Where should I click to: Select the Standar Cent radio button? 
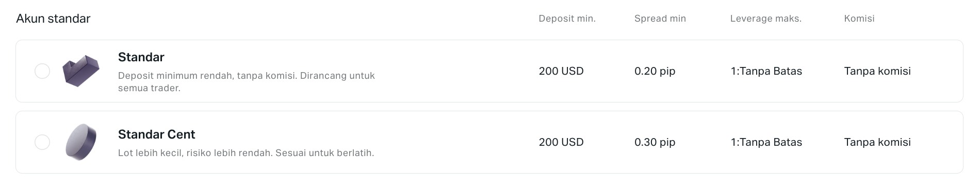click(x=42, y=142)
